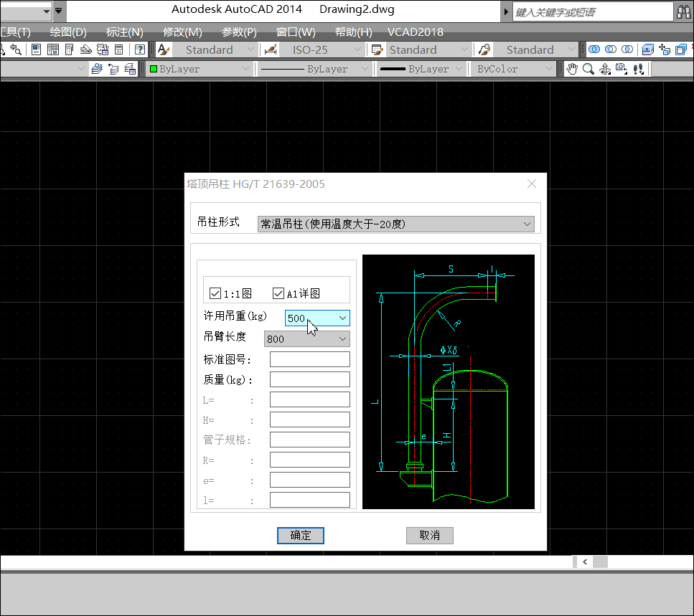Click the Help question mark icon
This screenshot has height=616, width=694.
140,49
